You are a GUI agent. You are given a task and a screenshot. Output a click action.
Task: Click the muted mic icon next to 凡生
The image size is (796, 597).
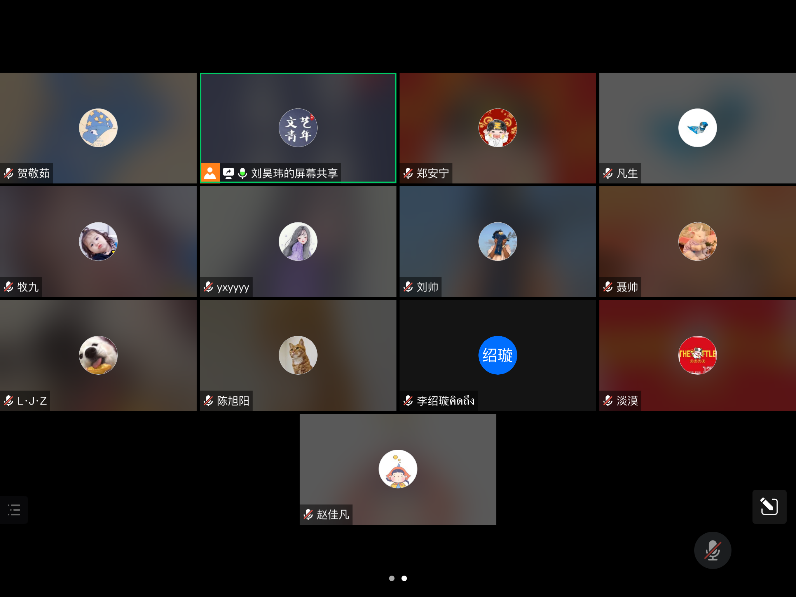pyautogui.click(x=608, y=173)
